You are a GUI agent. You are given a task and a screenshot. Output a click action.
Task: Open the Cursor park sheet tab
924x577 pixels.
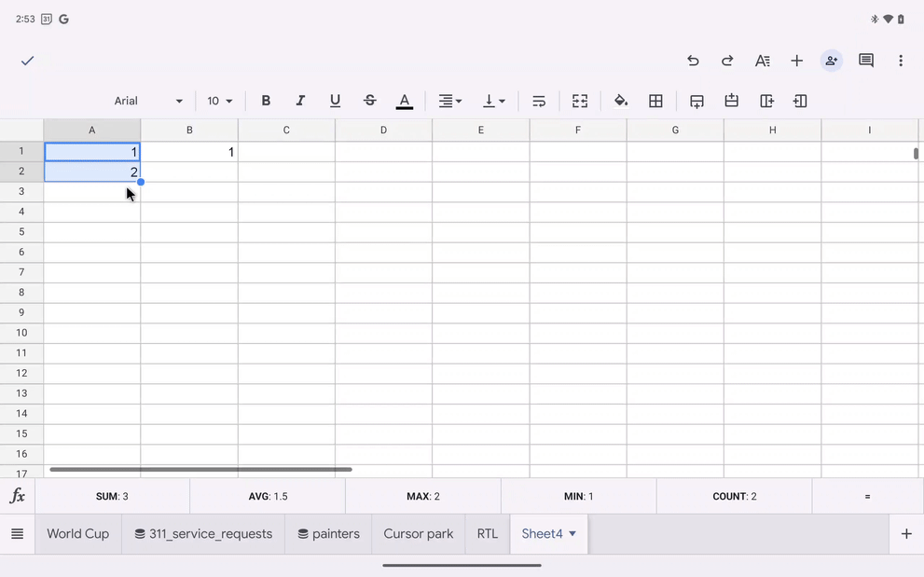click(x=418, y=534)
